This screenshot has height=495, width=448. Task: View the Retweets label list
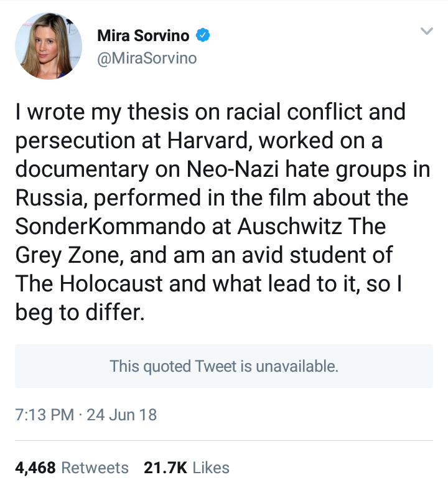pyautogui.click(x=96, y=468)
